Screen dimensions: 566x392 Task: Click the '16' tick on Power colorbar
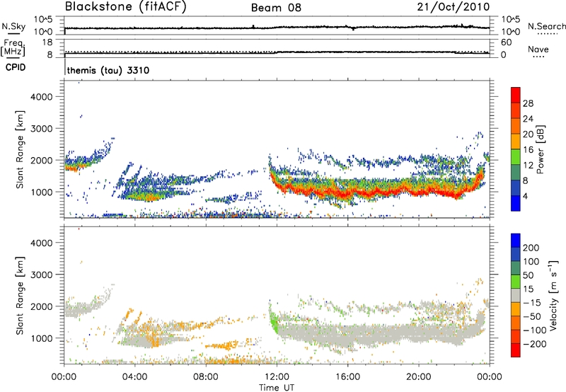(x=528, y=150)
